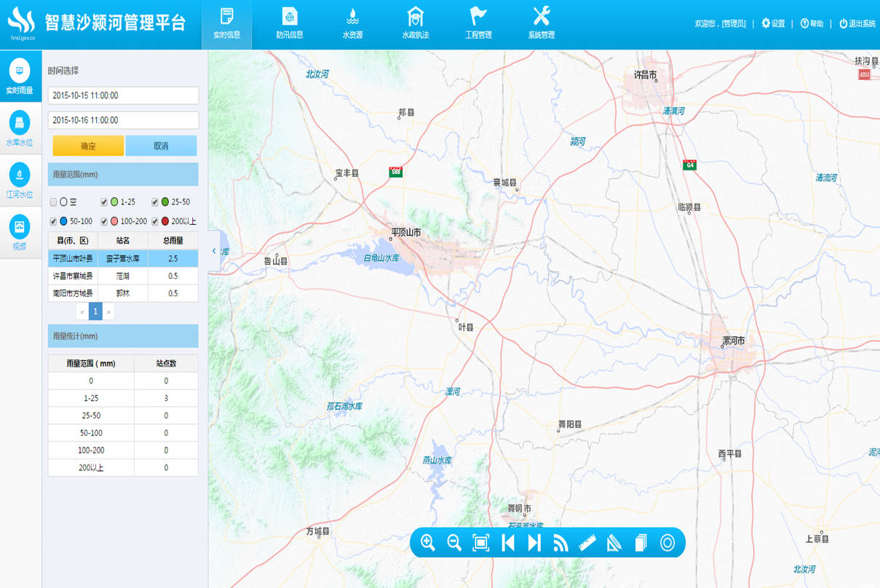Image resolution: width=880 pixels, height=588 pixels.
Task: Open the 水政执法 top menu
Action: 415,24
